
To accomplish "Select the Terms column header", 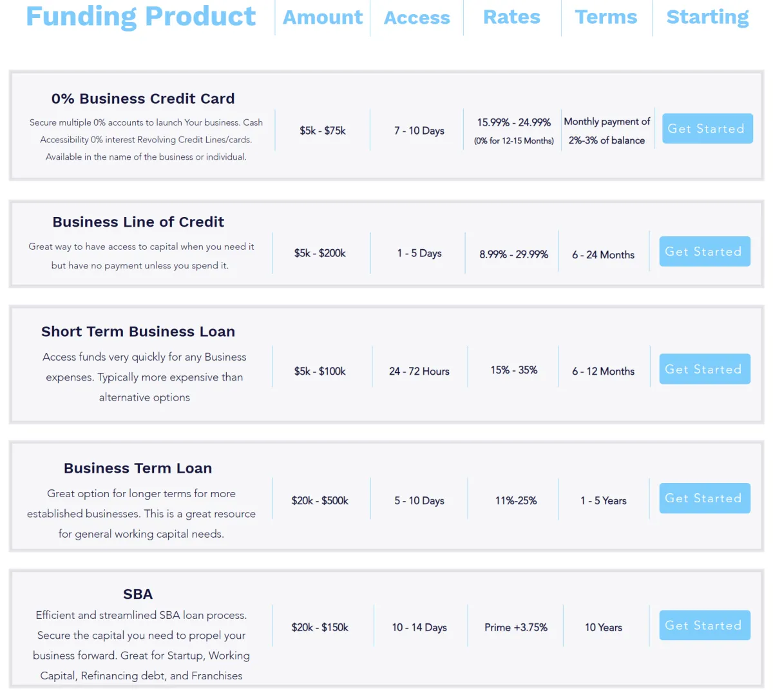I will (606, 17).
